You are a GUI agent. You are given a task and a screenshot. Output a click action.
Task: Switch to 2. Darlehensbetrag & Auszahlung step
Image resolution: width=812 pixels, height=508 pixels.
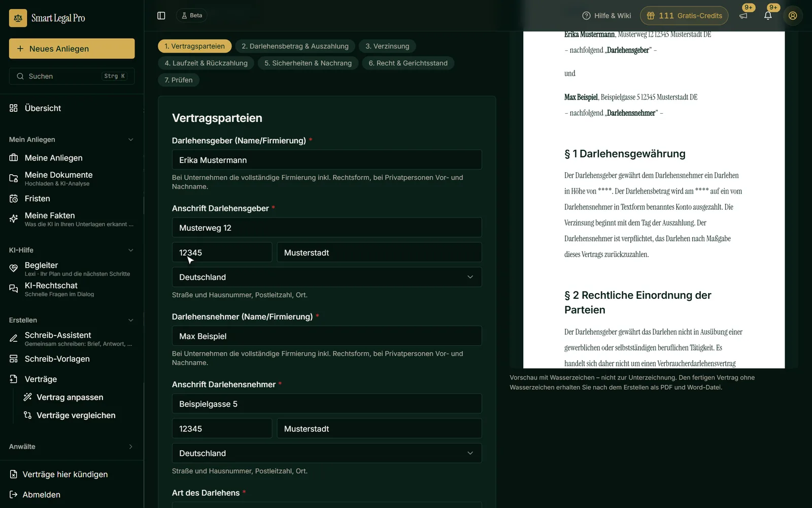(295, 46)
